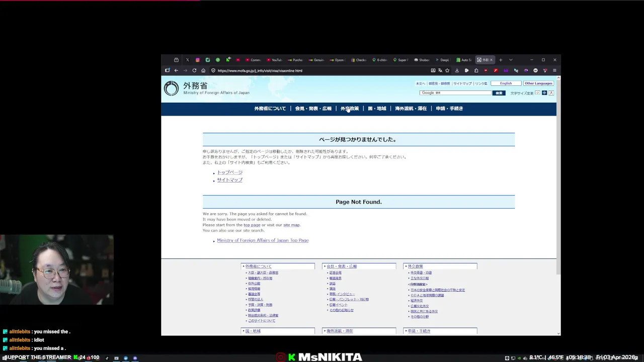Switch to the Instagram pinned tab
Viewport: 644px width, 362px height.
click(x=197, y=60)
